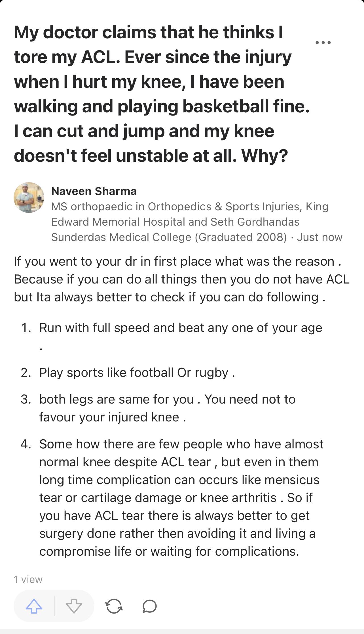Open Naveen Sharma's profile photo
Image resolution: width=364 pixels, height=634 pixels.
pos(29,198)
